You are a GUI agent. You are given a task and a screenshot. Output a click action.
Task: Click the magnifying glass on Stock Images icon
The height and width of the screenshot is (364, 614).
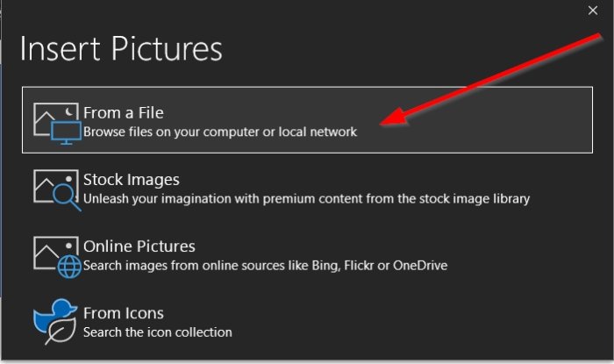point(68,197)
